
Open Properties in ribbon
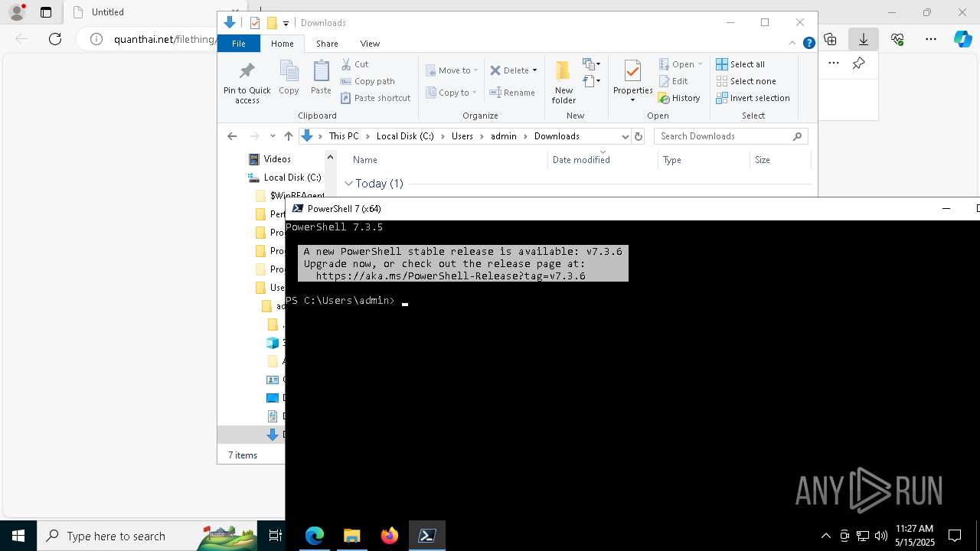632,82
